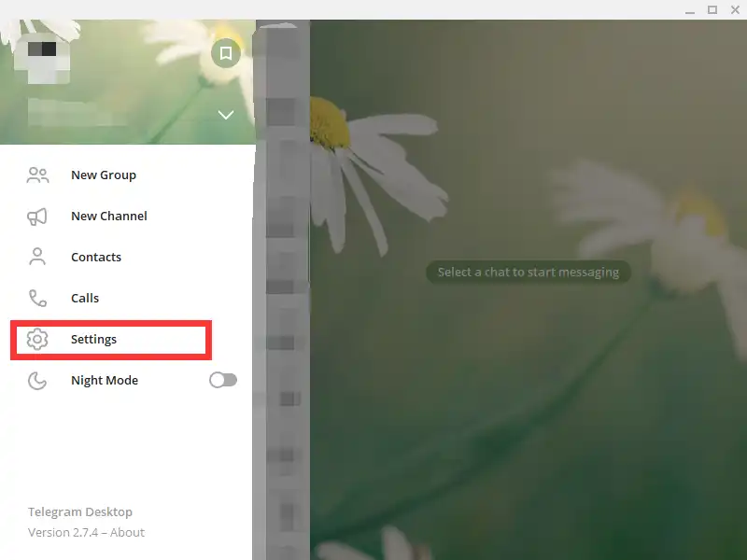
Task: Open Saved Messages bookmark icon
Action: [x=226, y=53]
